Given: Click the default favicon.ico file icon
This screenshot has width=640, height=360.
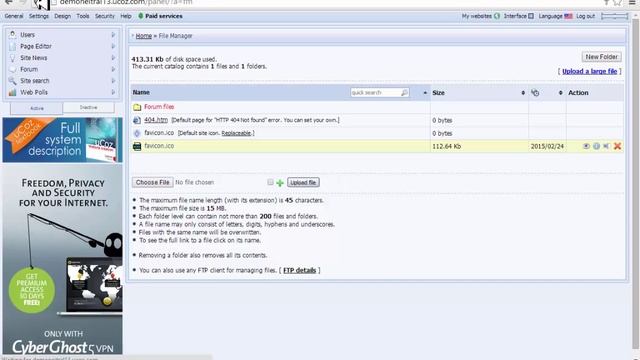Looking at the screenshot, I should [137, 133].
